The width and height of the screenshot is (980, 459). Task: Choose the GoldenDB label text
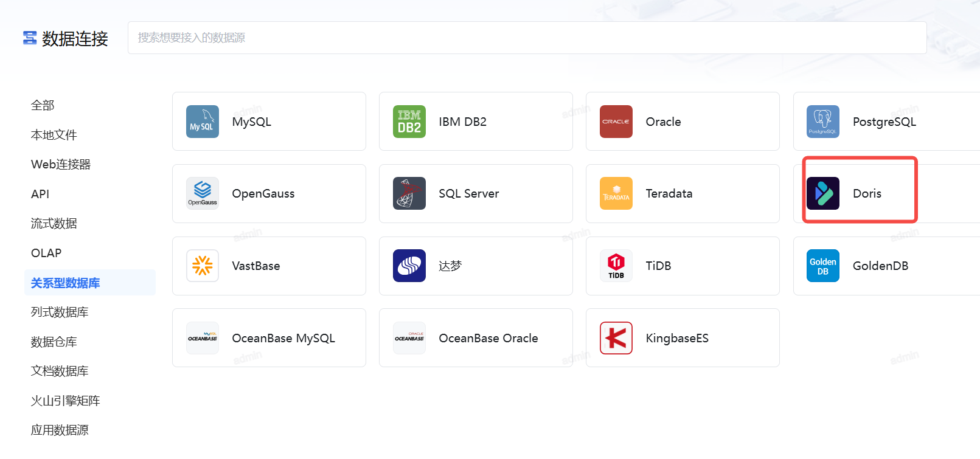(x=881, y=266)
